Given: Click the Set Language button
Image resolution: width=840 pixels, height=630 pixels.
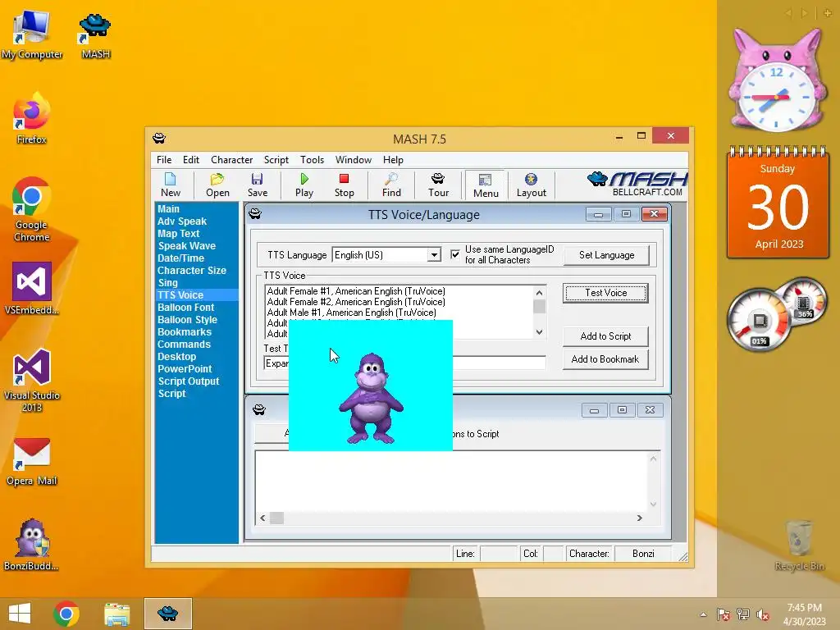Looking at the screenshot, I should (x=606, y=255).
